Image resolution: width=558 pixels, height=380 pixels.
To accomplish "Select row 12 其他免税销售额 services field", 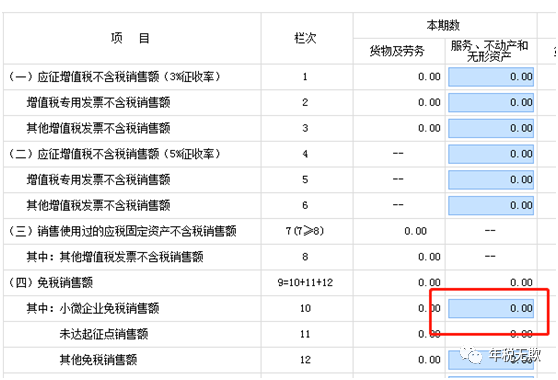I will [491, 360].
